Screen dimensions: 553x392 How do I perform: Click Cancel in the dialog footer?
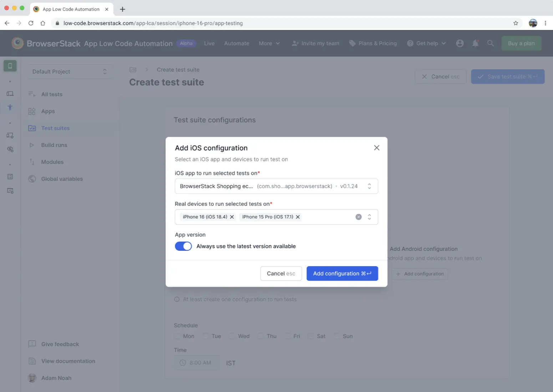pyautogui.click(x=281, y=273)
